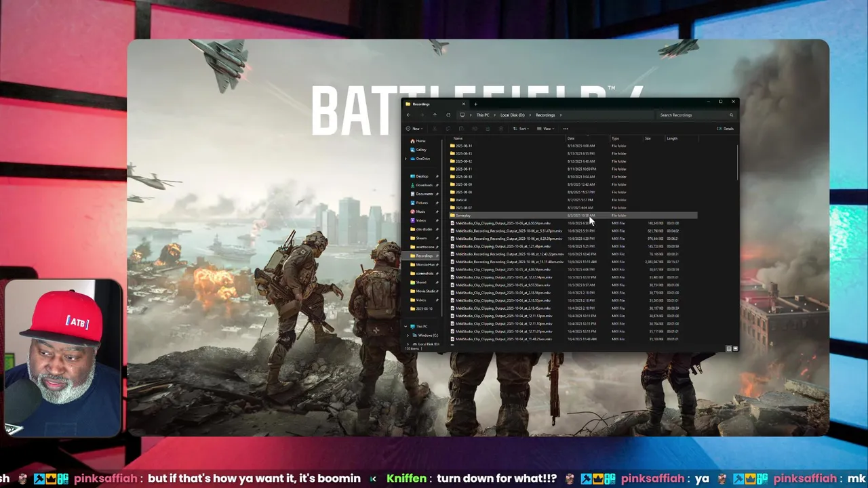Image resolution: width=868 pixels, height=488 pixels.
Task: Expand the OneDrive tree node
Action: (x=406, y=159)
